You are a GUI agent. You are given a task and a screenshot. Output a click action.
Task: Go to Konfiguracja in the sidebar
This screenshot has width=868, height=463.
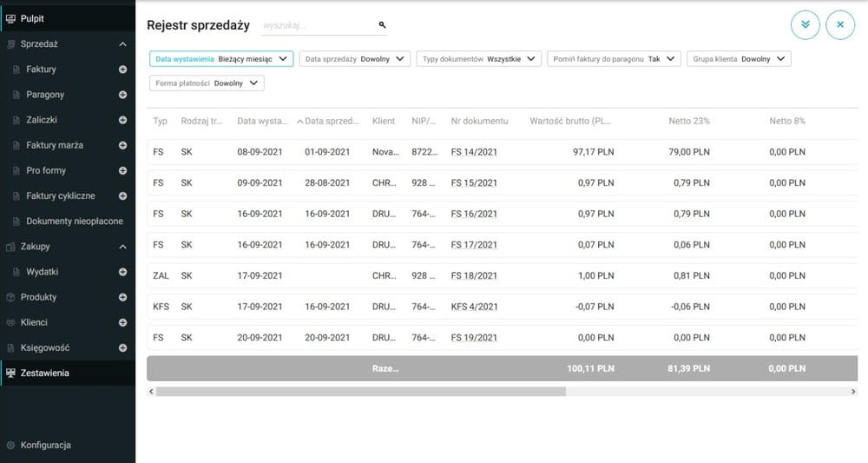click(45, 445)
